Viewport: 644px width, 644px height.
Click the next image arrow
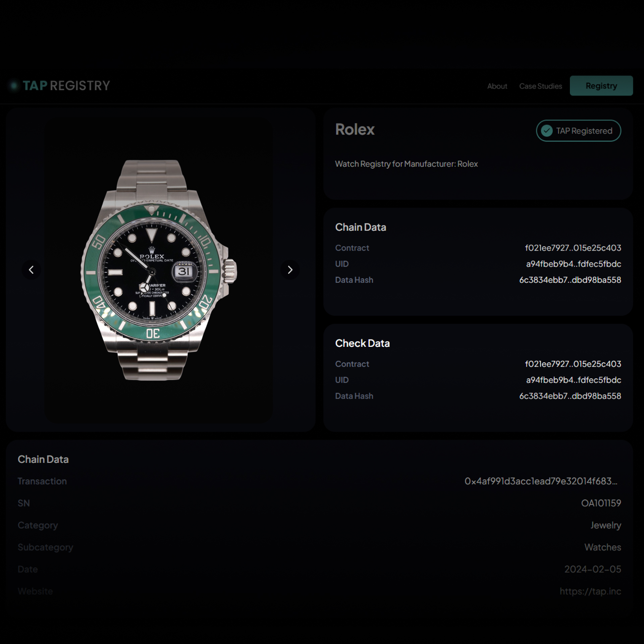pyautogui.click(x=290, y=270)
